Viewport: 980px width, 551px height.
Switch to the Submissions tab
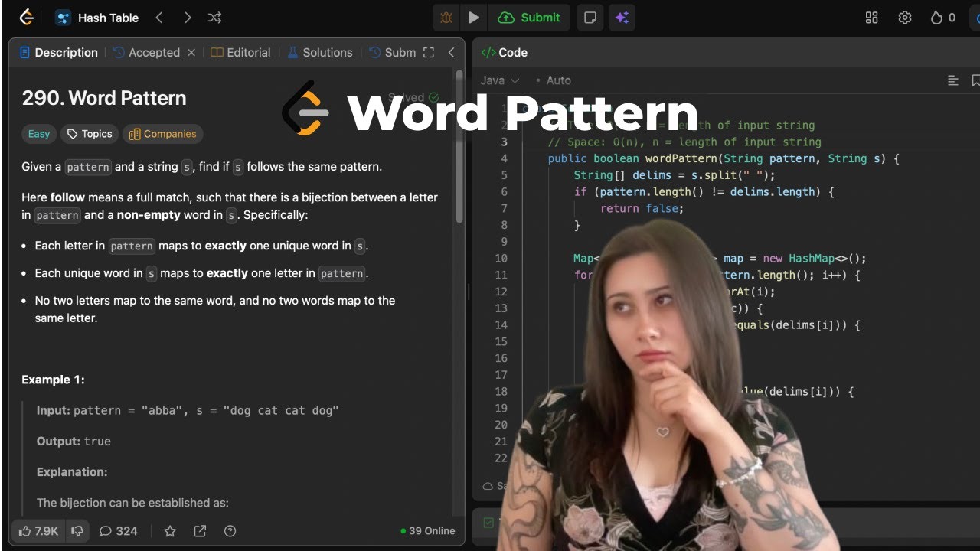point(393,53)
